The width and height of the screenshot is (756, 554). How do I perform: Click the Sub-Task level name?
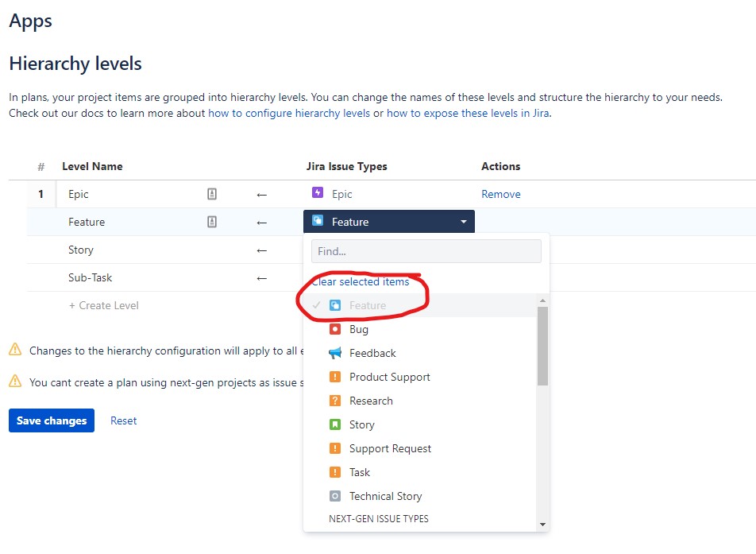pos(91,277)
